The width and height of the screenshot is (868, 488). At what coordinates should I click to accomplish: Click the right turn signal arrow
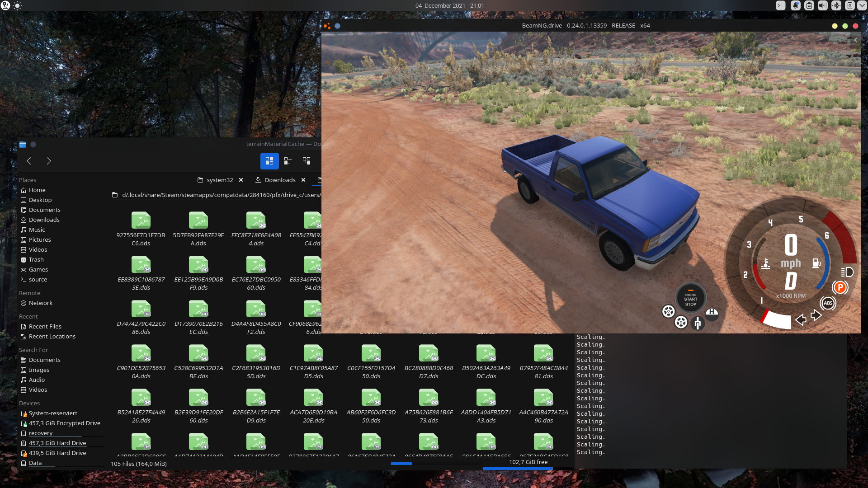pyautogui.click(x=816, y=315)
